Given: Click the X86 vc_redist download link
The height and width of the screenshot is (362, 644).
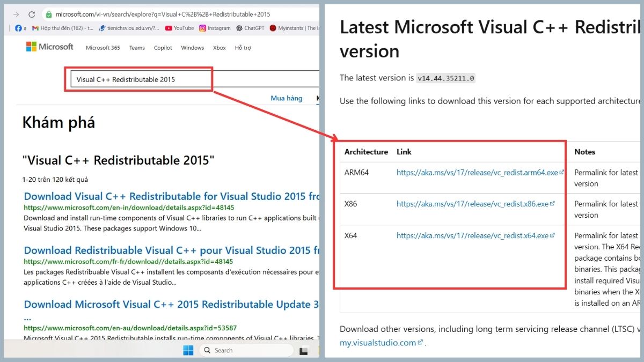Looking at the screenshot, I should click(472, 204).
